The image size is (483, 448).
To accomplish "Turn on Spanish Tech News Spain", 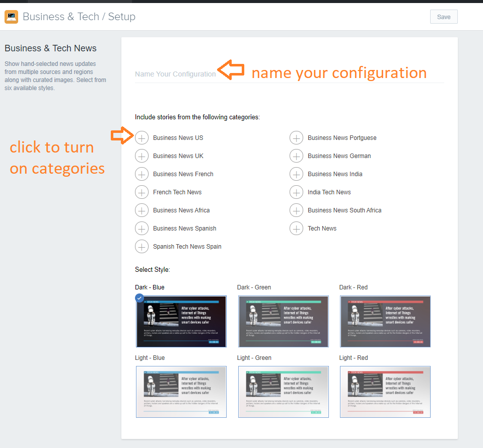I will (x=142, y=247).
